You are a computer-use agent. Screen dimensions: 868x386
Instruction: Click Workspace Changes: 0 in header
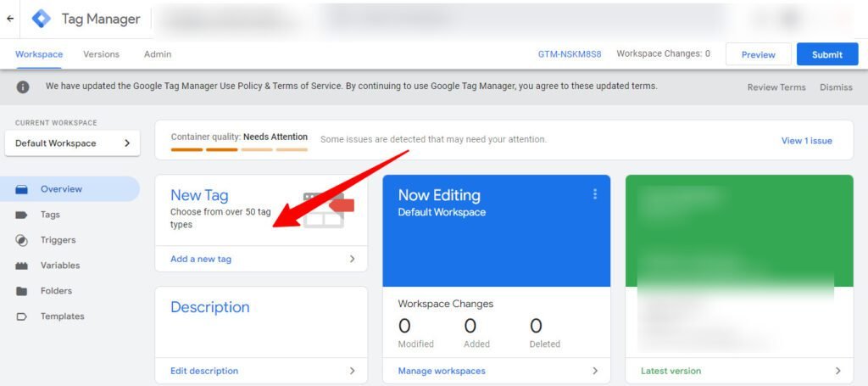pyautogui.click(x=663, y=53)
